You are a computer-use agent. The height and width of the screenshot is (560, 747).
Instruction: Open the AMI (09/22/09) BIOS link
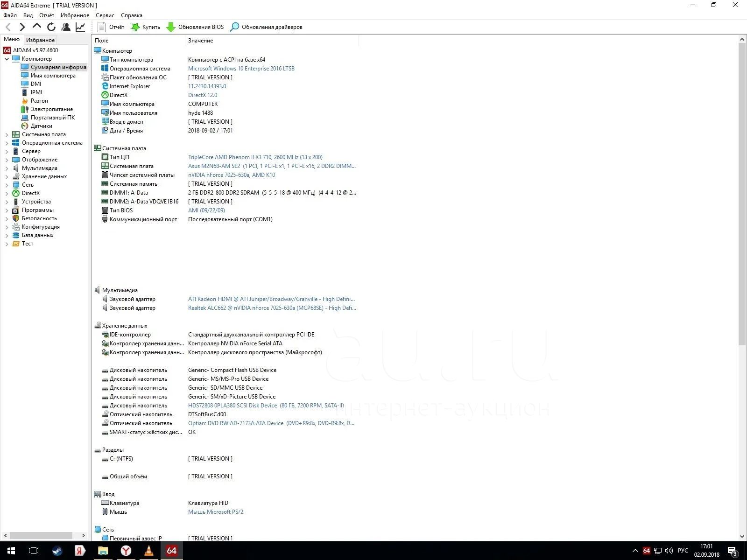206,210
